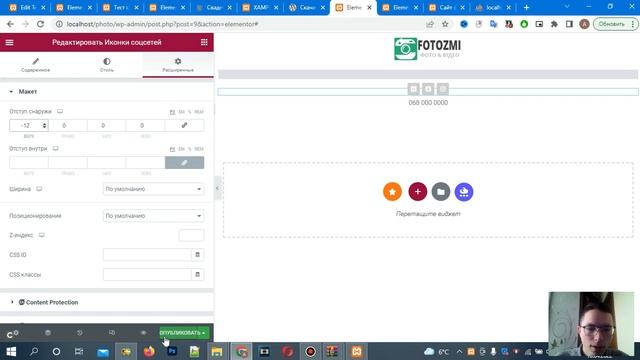Image resolution: width=640 pixels, height=360 pixels.
Task: Go back in browser history
Action: (10, 24)
